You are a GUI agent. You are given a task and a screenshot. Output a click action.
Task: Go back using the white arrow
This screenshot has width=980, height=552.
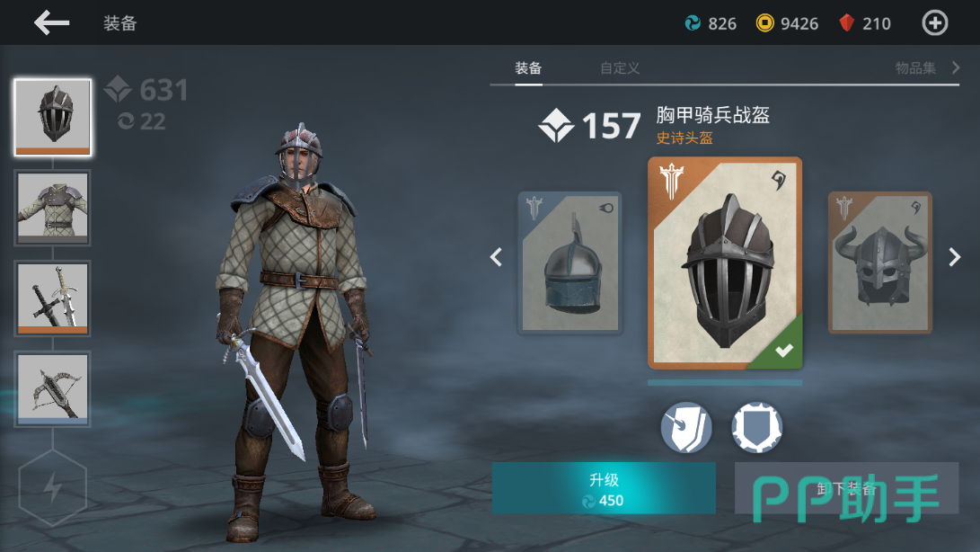coord(52,23)
